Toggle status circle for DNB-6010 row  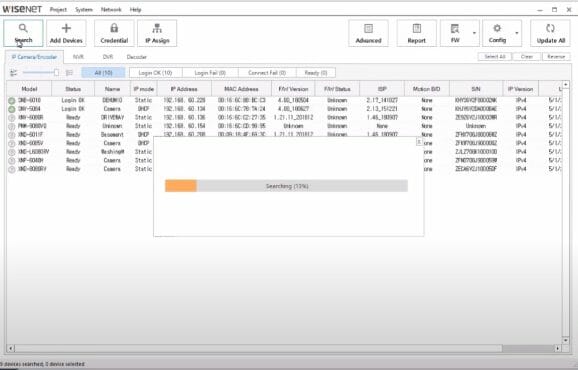(12, 101)
